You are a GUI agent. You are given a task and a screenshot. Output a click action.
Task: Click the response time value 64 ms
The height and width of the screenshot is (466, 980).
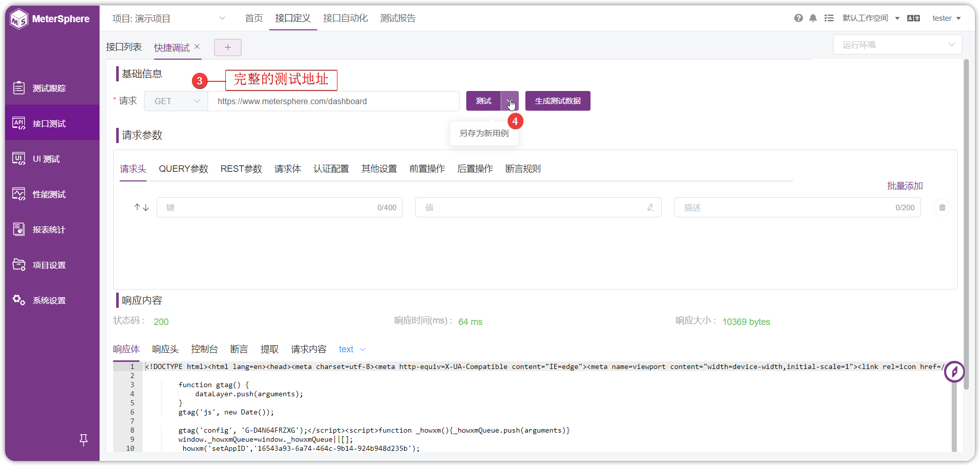tap(470, 322)
